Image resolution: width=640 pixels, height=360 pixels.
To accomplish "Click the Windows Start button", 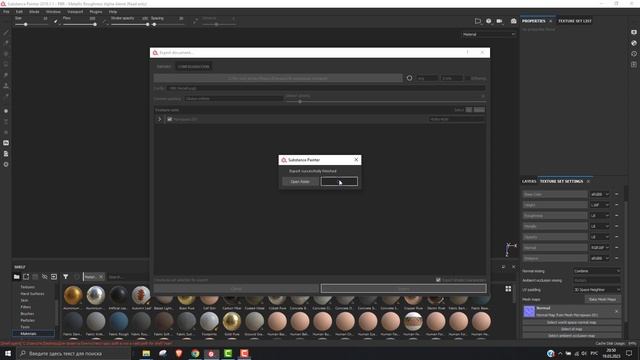I will [8, 353].
